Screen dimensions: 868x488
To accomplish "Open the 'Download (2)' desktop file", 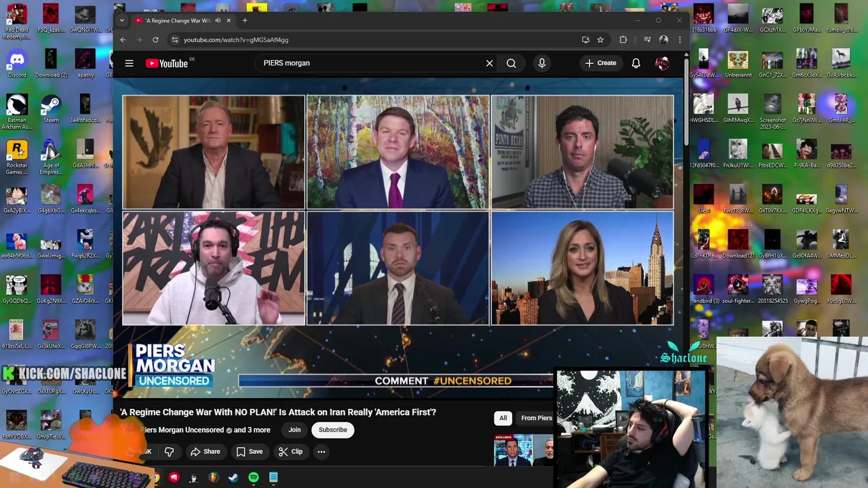I will (51, 64).
